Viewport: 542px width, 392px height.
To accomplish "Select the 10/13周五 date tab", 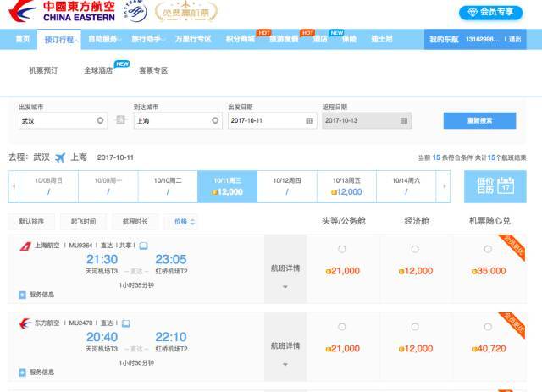I will point(346,186).
